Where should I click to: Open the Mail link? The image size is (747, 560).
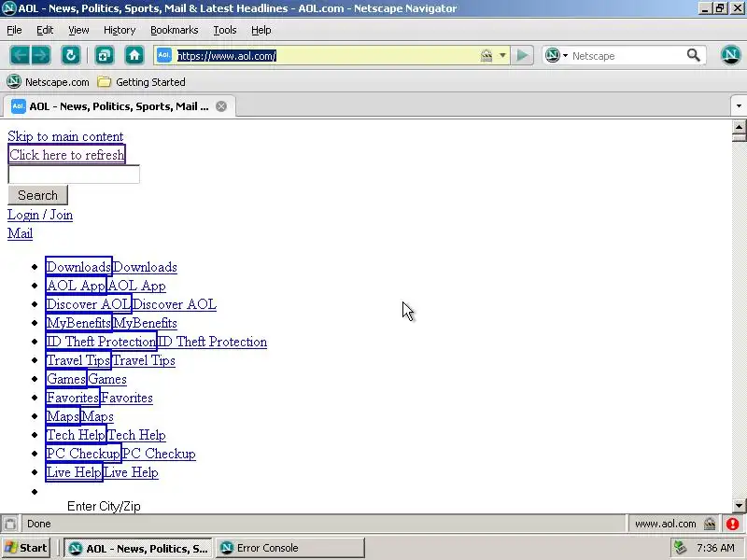20,233
